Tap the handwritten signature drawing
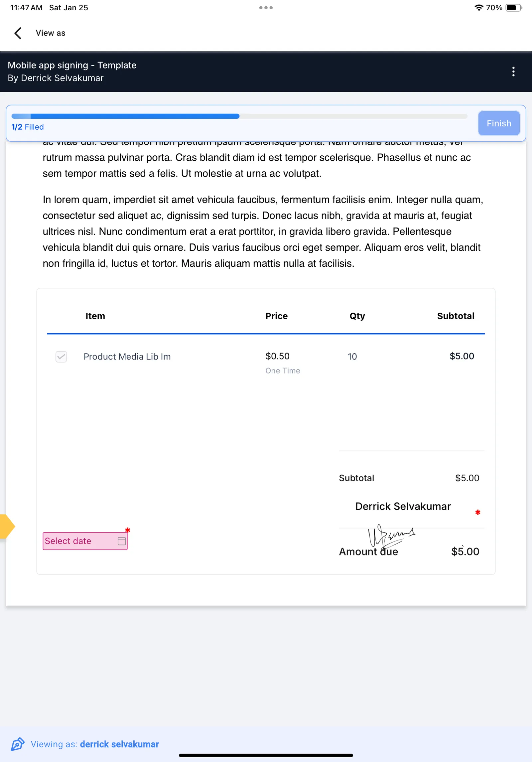 [391, 536]
